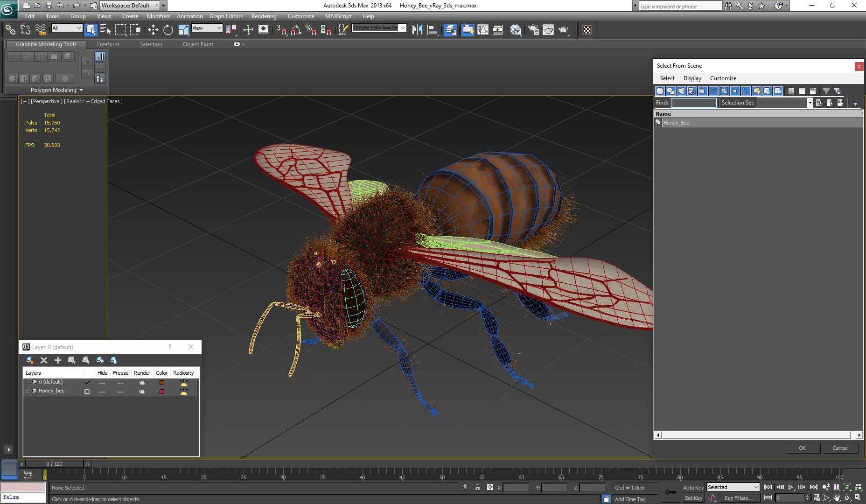Toggle Honey_bee layer current checkbox
Screen dimensions: 866x504
pyautogui.click(x=87, y=392)
